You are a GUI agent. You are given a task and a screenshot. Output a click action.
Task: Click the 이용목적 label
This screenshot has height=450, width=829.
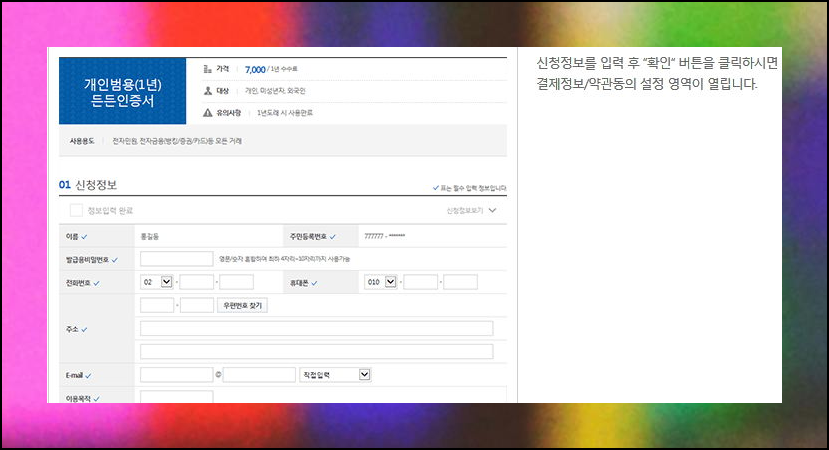coord(78,399)
